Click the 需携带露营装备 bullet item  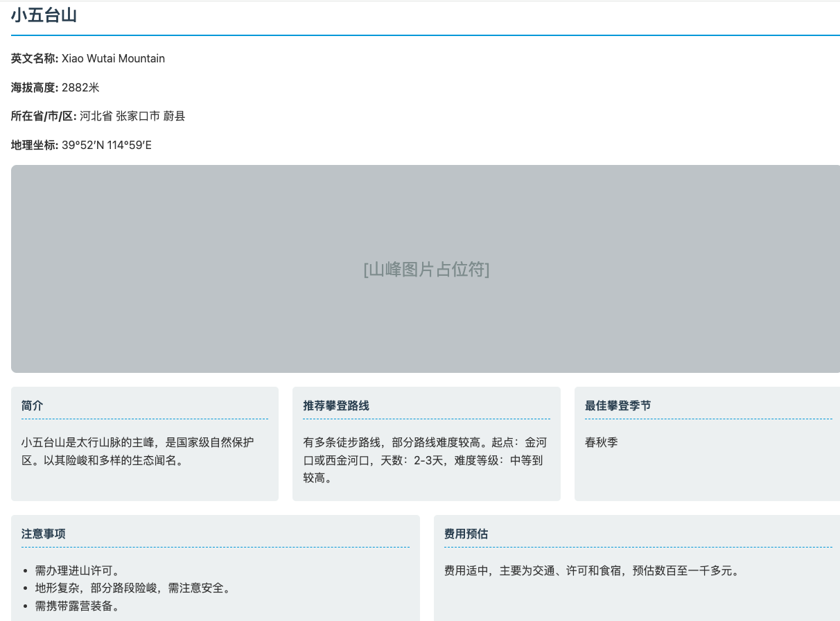tap(78, 606)
